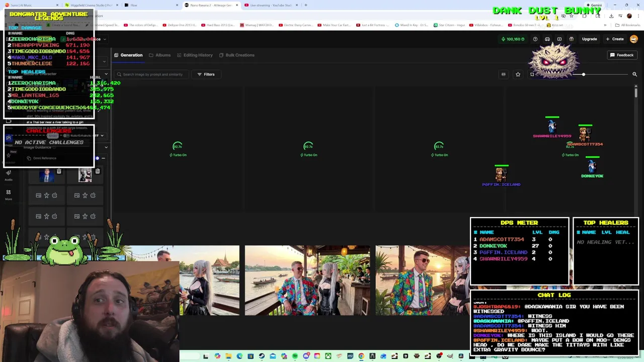
Task: Open the Audio section in the left sidebar
Action: (x=9, y=175)
